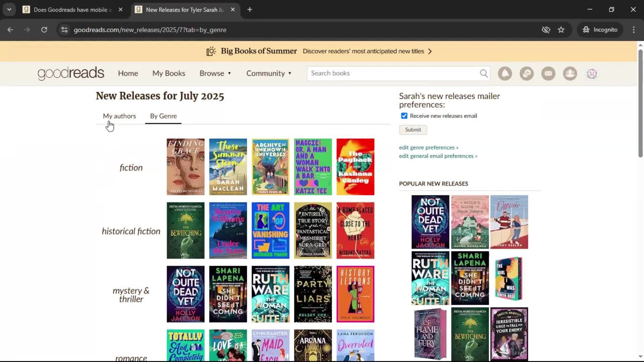Open Party of Liars book cover
The image size is (644, 362).
click(313, 294)
